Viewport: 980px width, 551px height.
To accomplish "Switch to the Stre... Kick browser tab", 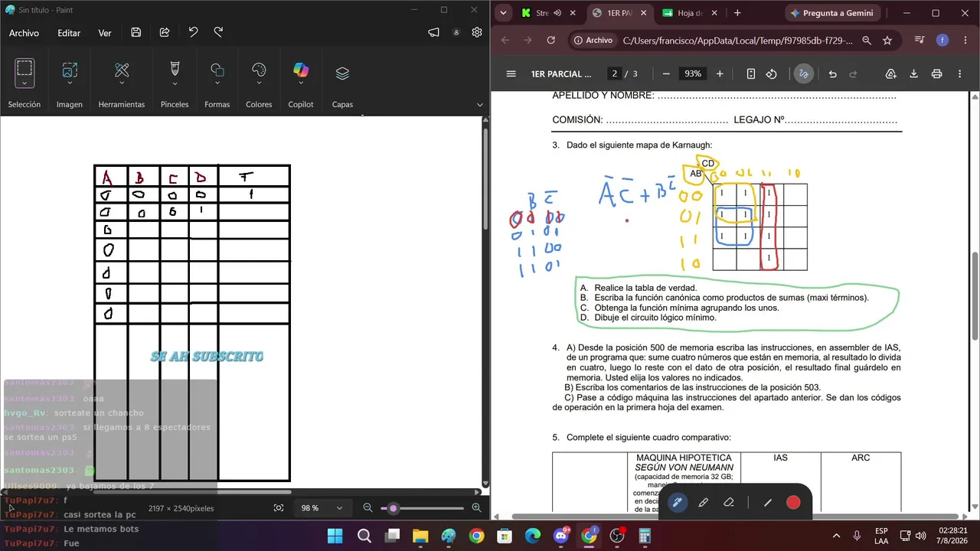I will pyautogui.click(x=544, y=13).
